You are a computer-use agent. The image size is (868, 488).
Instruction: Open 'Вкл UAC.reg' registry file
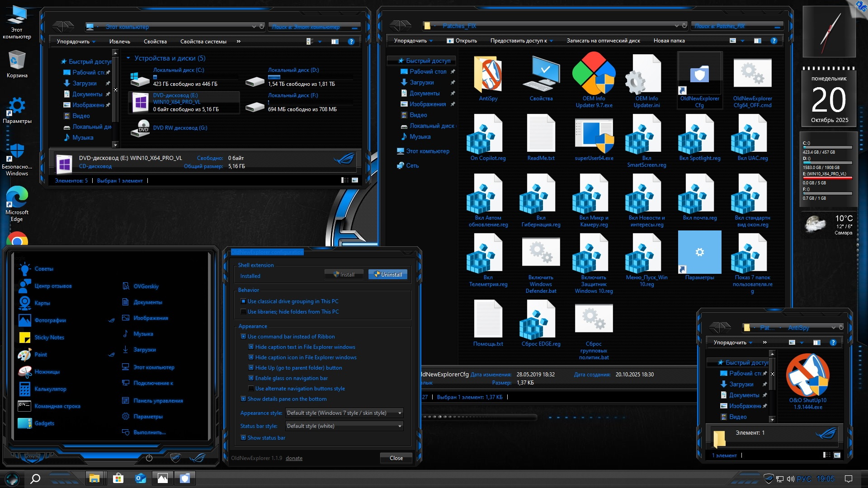point(750,136)
